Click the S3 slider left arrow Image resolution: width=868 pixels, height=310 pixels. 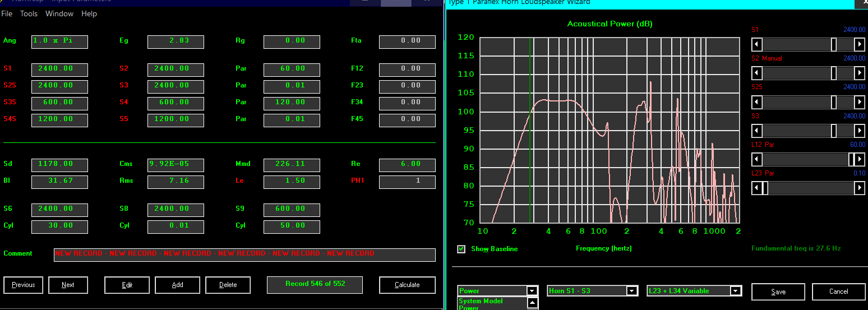[757, 131]
